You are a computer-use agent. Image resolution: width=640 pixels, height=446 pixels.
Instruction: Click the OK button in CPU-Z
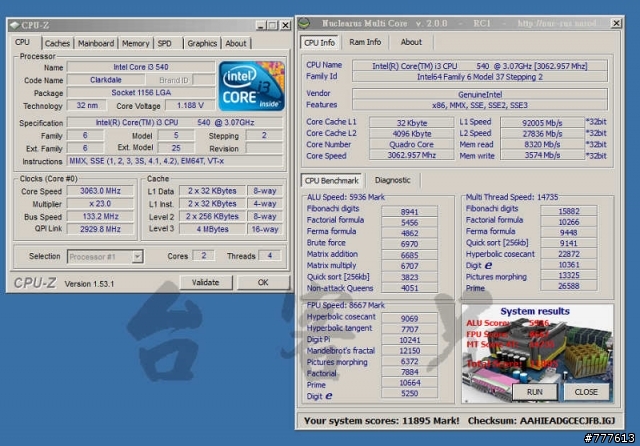click(x=263, y=282)
